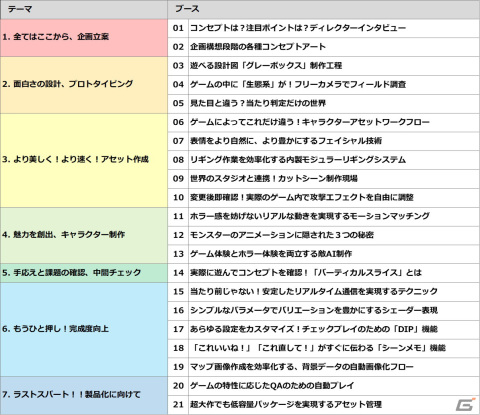The height and width of the screenshot is (415, 480).
Task: Click booth title '表情をより自然に、より豊かにするフェイシャル技術'
Action: point(286,141)
